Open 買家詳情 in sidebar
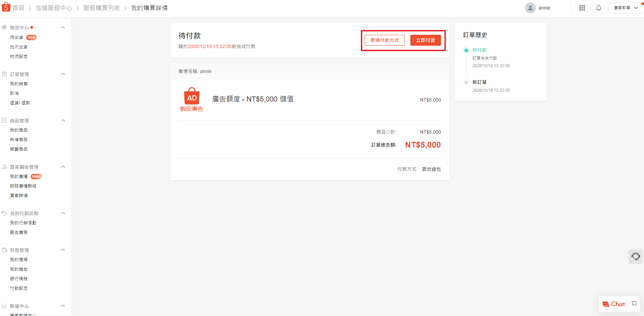Viewport: 644px width, 316px height. [19, 196]
